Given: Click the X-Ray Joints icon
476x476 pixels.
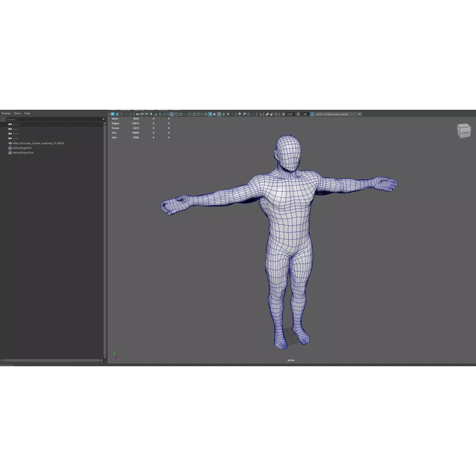Looking at the screenshot, I should 276,114.
